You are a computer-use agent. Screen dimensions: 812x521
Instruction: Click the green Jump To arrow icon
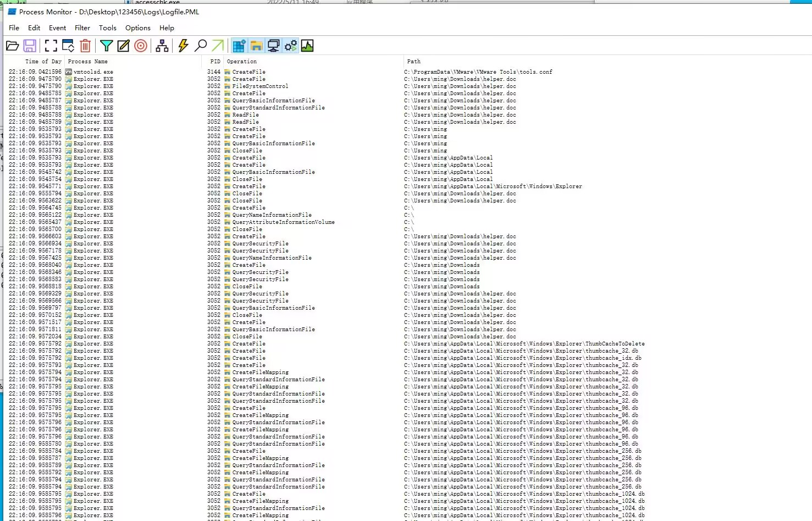[218, 46]
